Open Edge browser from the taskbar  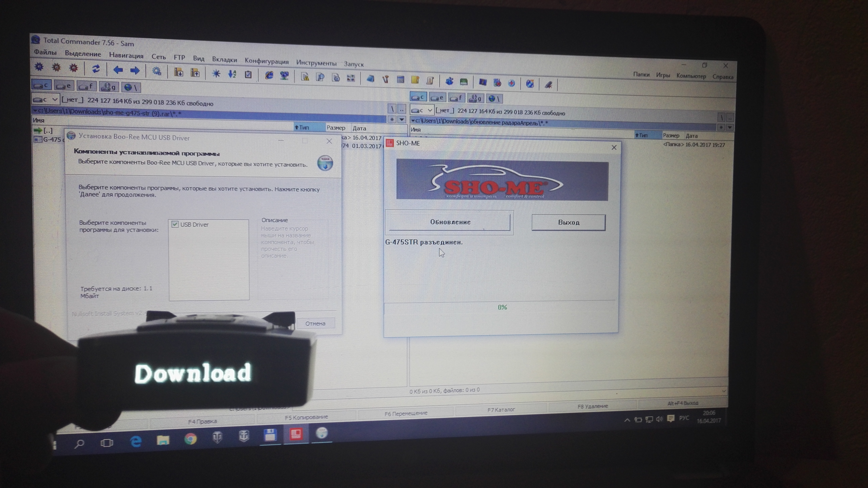(136, 441)
